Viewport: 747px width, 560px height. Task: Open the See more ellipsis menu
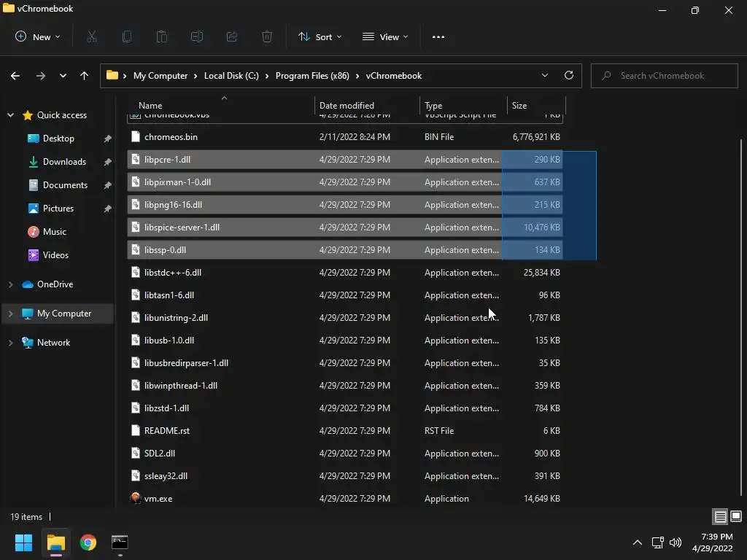pos(438,36)
